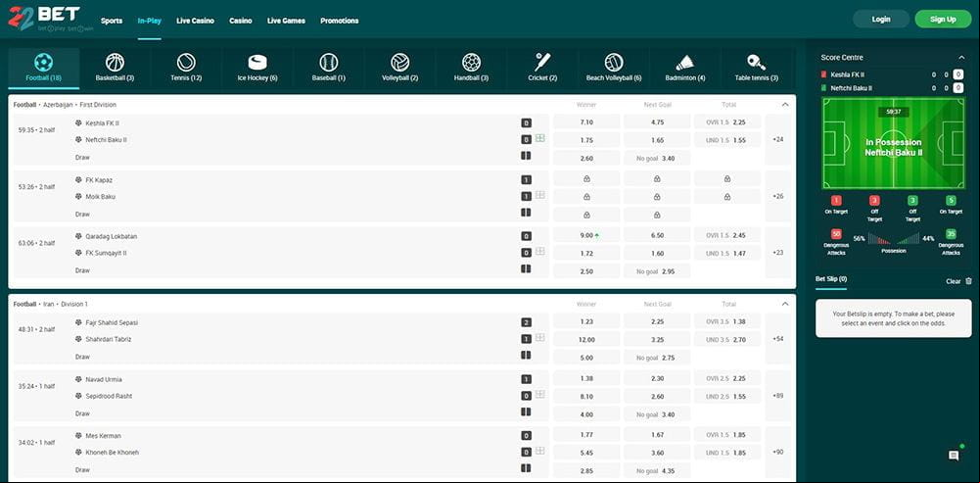Open pitch view icon for Moik Baku

[x=540, y=195]
